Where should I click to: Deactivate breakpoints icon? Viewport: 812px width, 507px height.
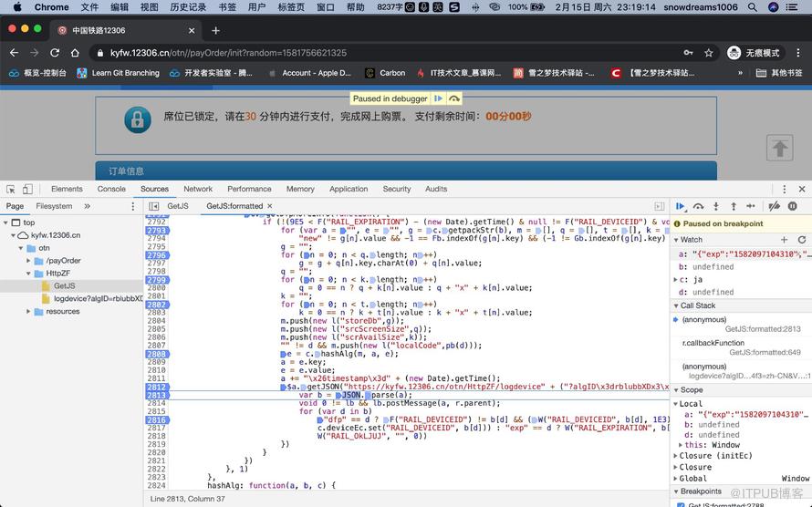(x=775, y=206)
